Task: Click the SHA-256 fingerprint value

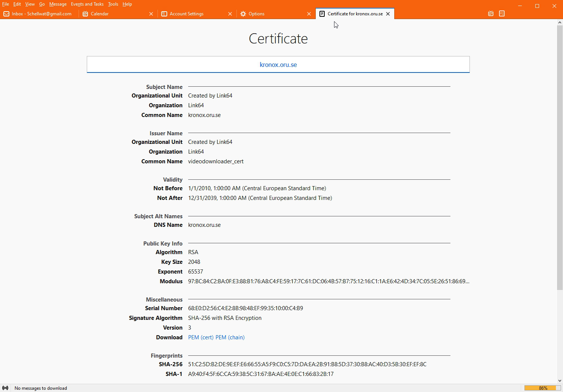Action: [307, 364]
